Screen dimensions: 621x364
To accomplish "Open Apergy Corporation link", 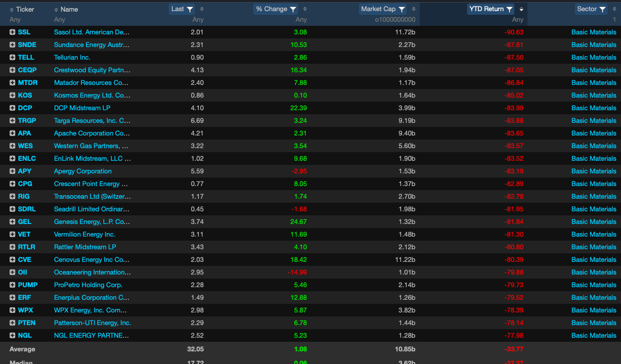I will 83,171.
